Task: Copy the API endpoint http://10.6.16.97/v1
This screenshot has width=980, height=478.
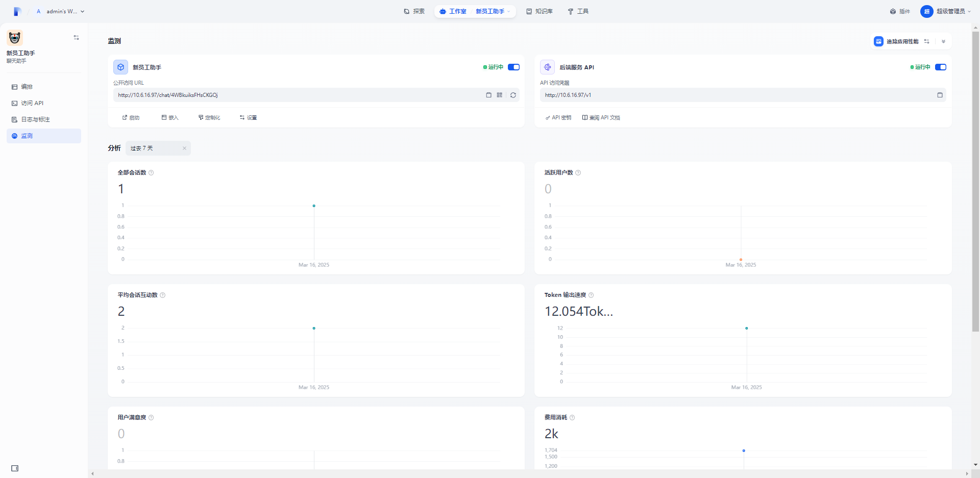Action: 940,95
